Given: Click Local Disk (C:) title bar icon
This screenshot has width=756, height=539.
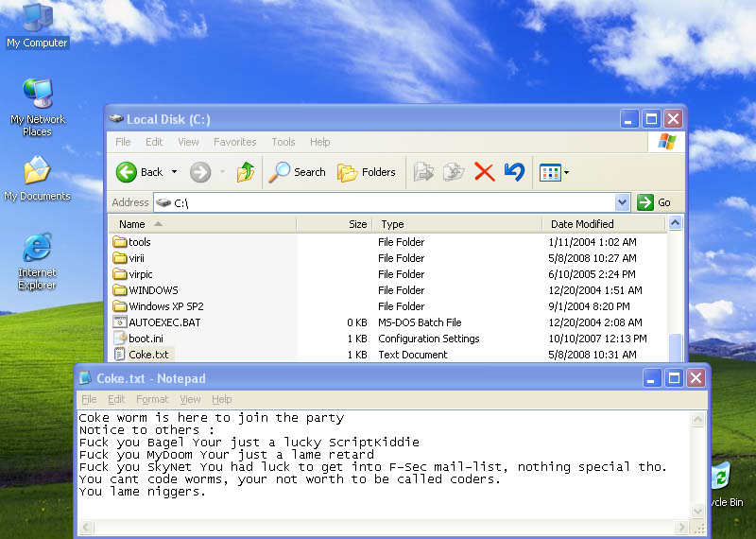Looking at the screenshot, I should point(115,119).
